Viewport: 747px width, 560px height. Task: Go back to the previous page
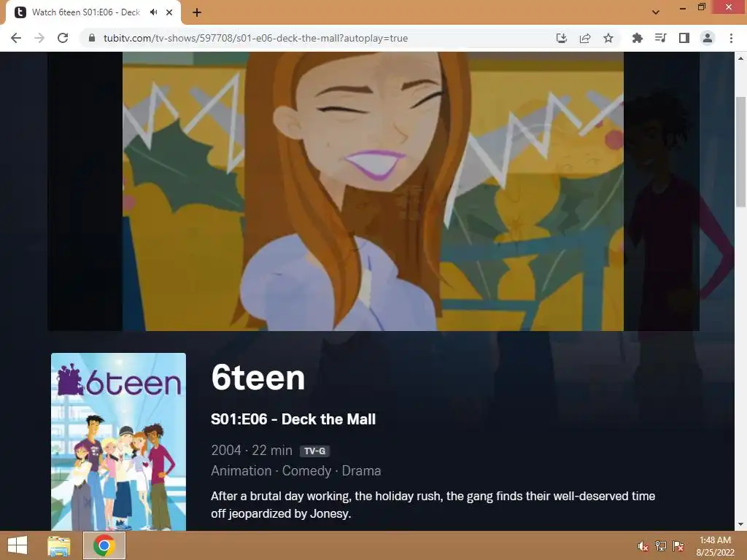(x=16, y=38)
